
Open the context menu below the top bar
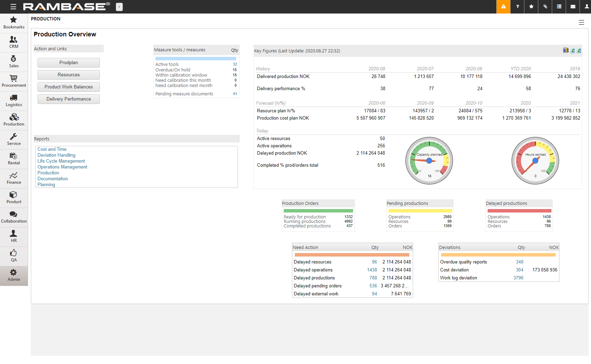coord(582,22)
